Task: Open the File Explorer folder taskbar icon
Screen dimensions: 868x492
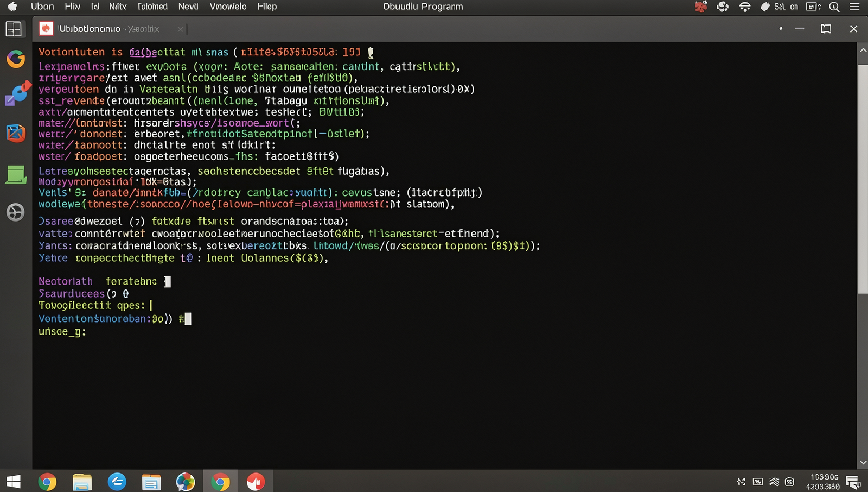Action: (x=82, y=482)
